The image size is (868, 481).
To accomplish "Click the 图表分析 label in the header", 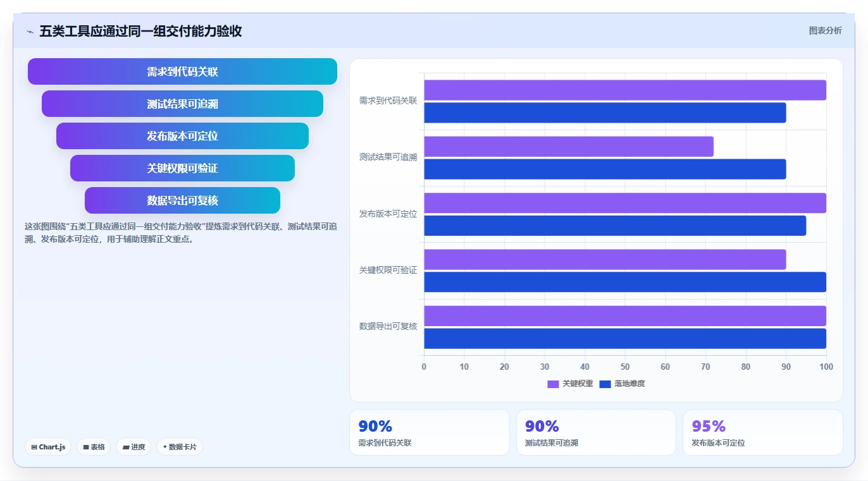I will 826,30.
